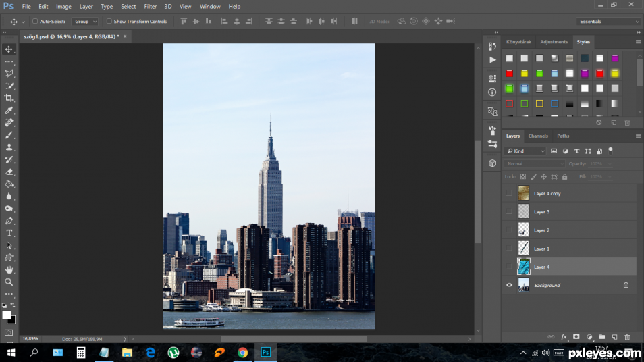Click the zoom percentage field 16,89%
Image resolution: width=644 pixels, height=362 pixels.
coord(30,340)
